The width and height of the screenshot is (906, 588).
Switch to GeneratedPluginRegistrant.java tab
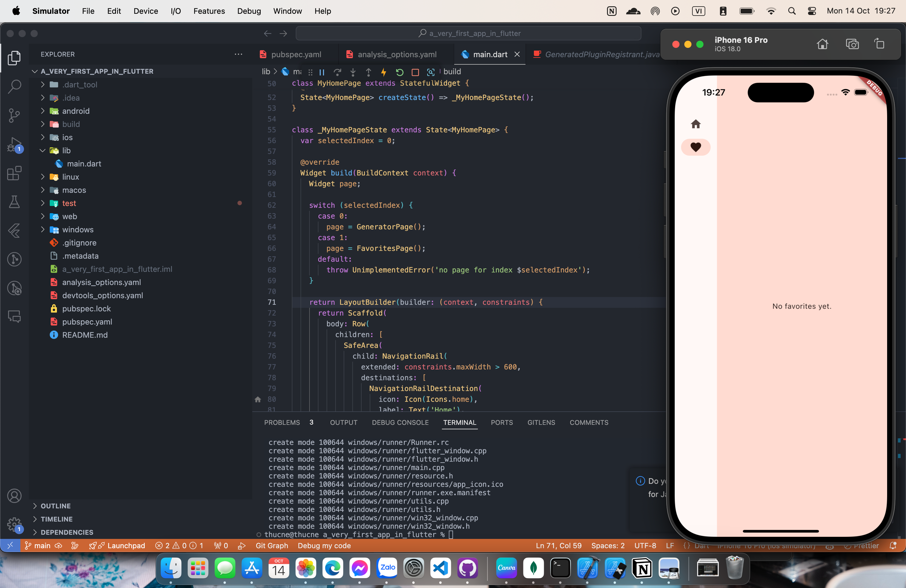pos(596,54)
